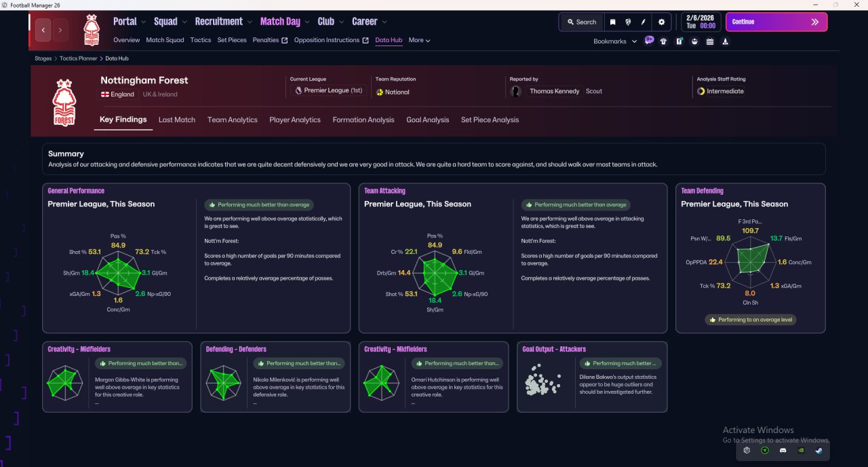This screenshot has height=467, width=868.
Task: Open the Overview submenu item
Action: (x=127, y=40)
